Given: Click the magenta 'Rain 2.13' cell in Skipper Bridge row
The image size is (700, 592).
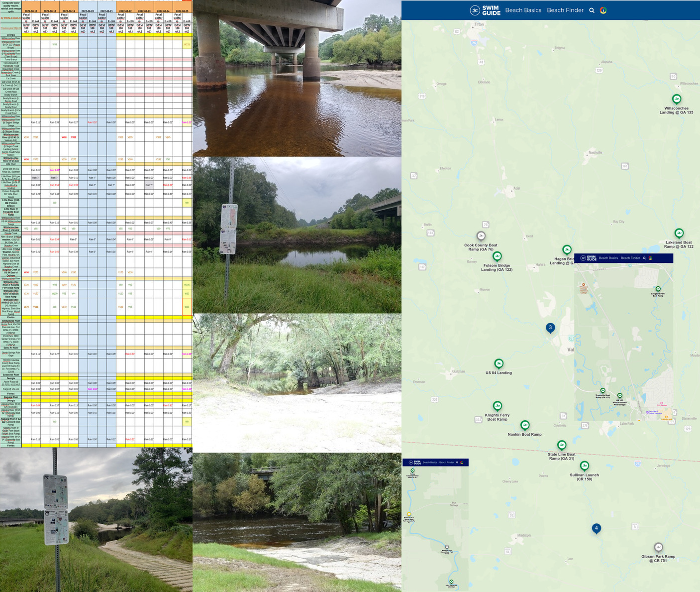Looking at the screenshot, I should coord(187,122).
